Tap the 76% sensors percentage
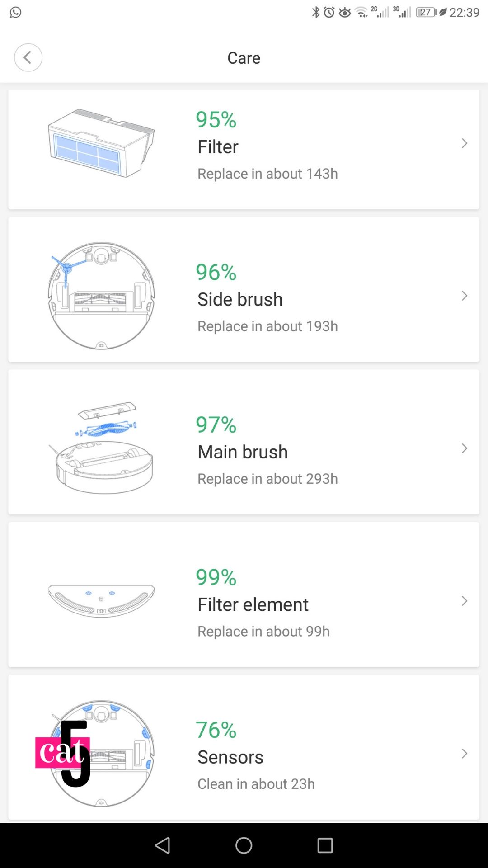The height and width of the screenshot is (868, 488). pyautogui.click(x=216, y=730)
